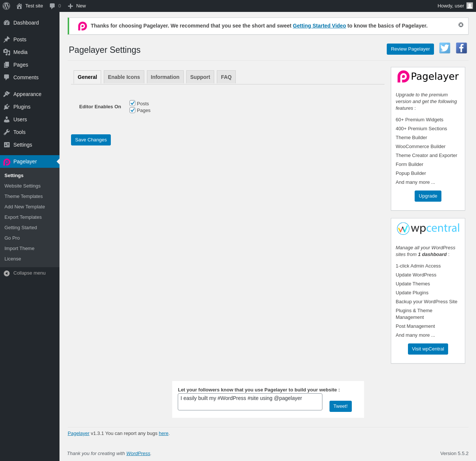Click Save Changes button
476x461 pixels.
point(91,140)
